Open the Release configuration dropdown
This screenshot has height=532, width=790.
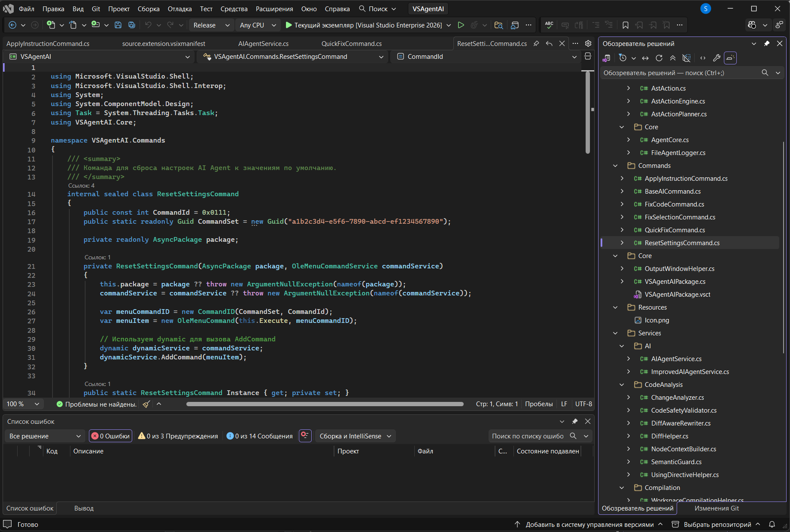[211, 25]
